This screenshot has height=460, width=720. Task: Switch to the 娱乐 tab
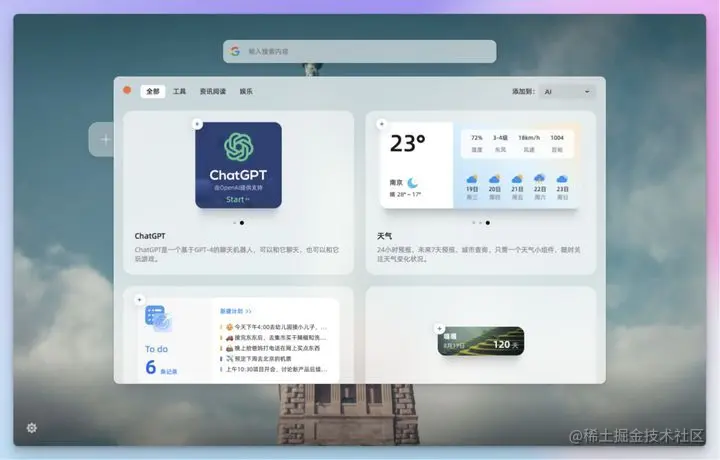point(246,91)
